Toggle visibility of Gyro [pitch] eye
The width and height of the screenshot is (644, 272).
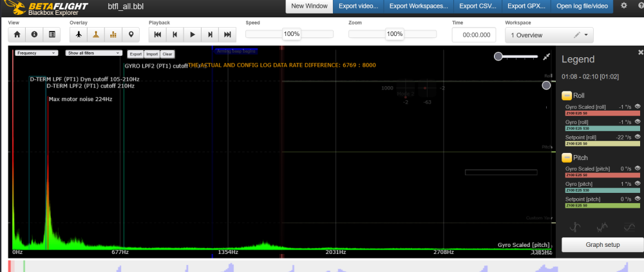[638, 184]
